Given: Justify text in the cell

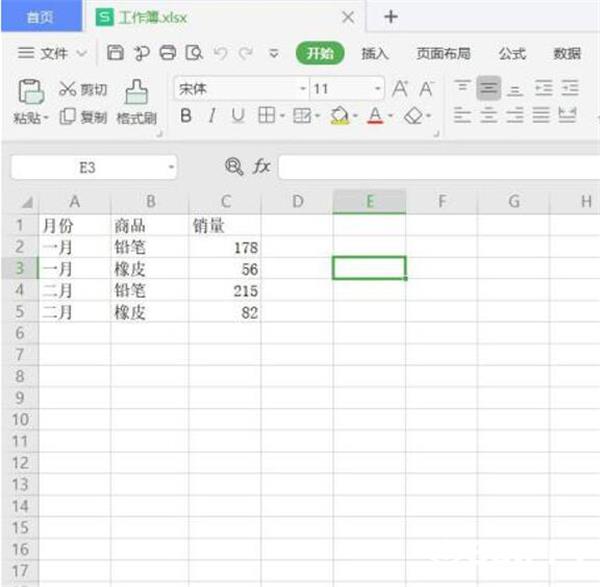Looking at the screenshot, I should [541, 115].
